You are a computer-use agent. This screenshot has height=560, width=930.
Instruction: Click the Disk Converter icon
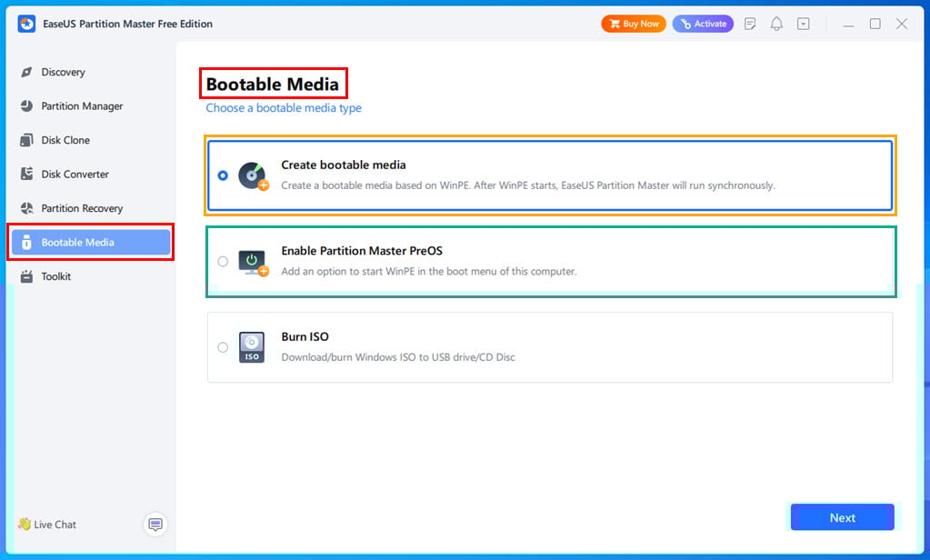pos(26,174)
